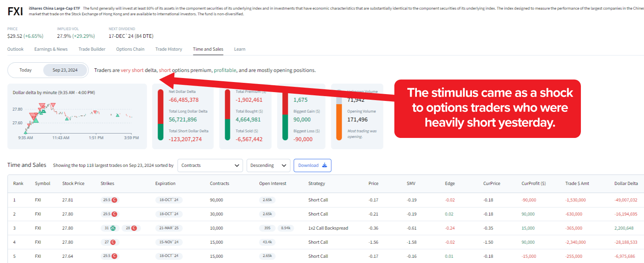Switch to Trade Builder tab
Image resolution: width=644 pixels, height=263 pixels.
(92, 49)
